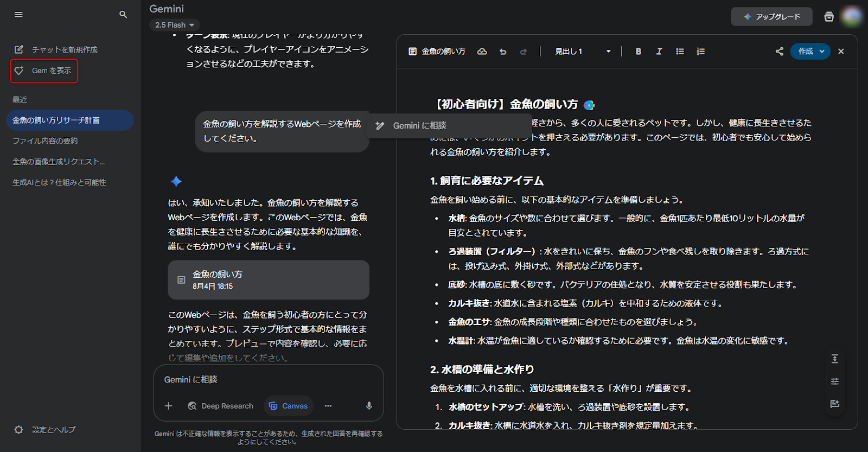Undo the last canvas edit
868x452 pixels.
coord(503,52)
